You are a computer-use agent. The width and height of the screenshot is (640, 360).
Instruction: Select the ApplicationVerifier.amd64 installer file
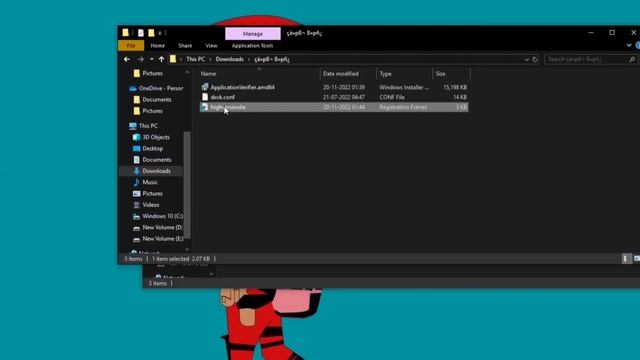click(x=242, y=87)
